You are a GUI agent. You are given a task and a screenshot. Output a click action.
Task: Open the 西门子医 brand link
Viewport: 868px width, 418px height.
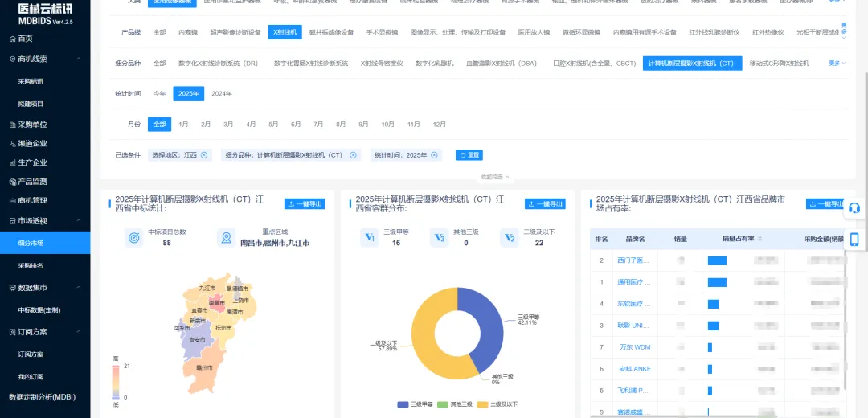634,260
